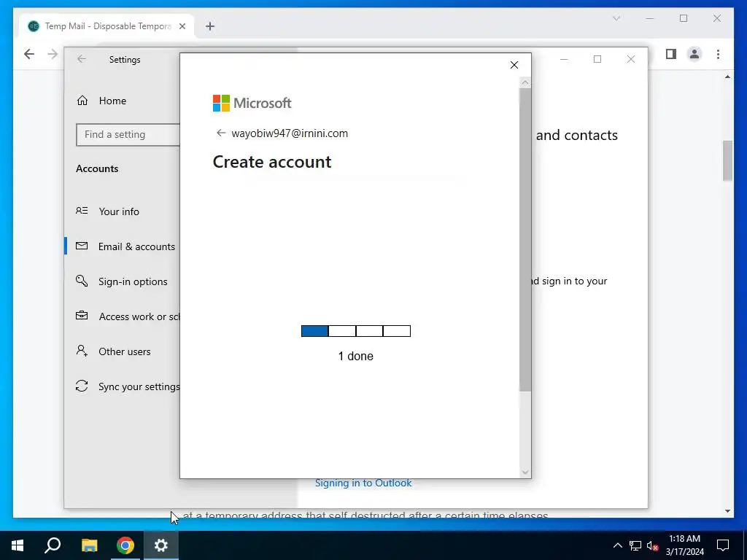The image size is (747, 560).
Task: Open Chrome three-dot menu
Action: [x=718, y=54]
